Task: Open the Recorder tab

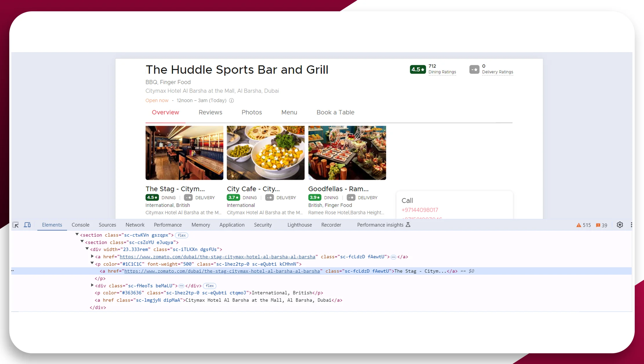Action: tap(331, 225)
